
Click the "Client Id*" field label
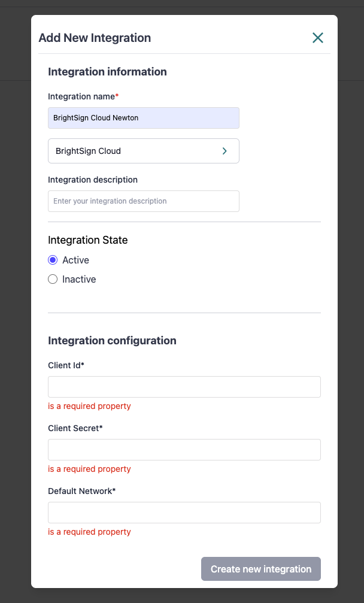(x=66, y=365)
